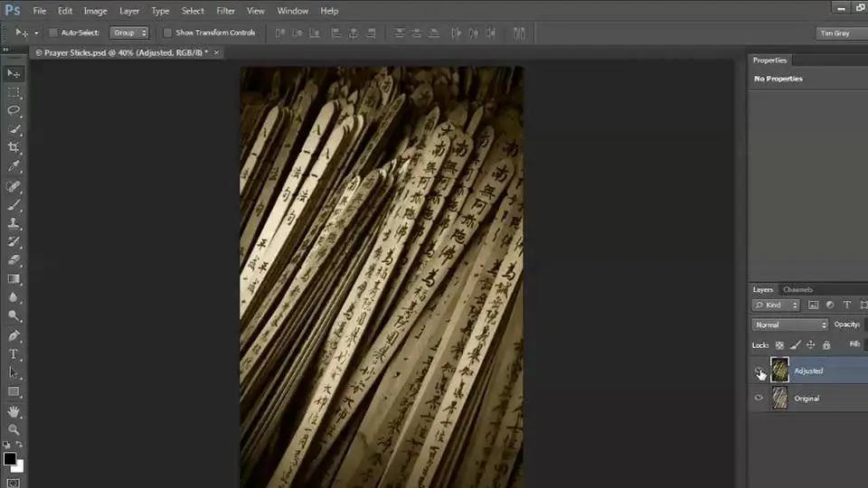Select the Eyedropper tool
868x488 pixels.
tap(14, 166)
